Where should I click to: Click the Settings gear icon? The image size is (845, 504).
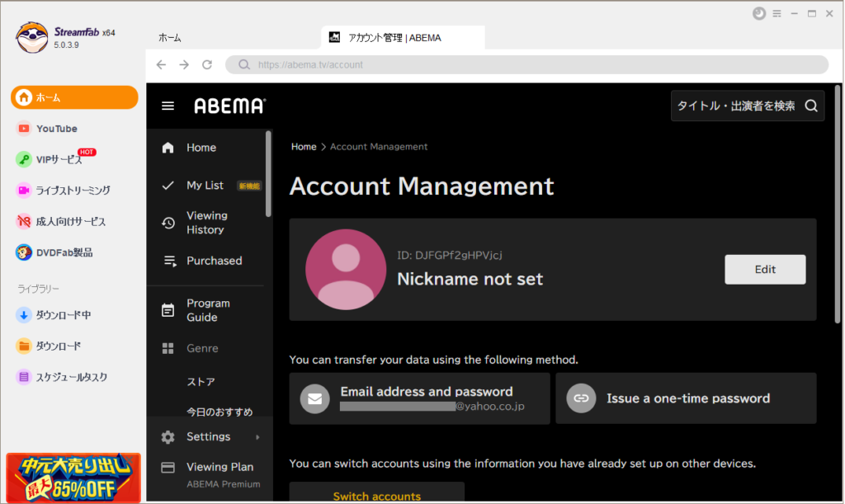click(x=168, y=436)
